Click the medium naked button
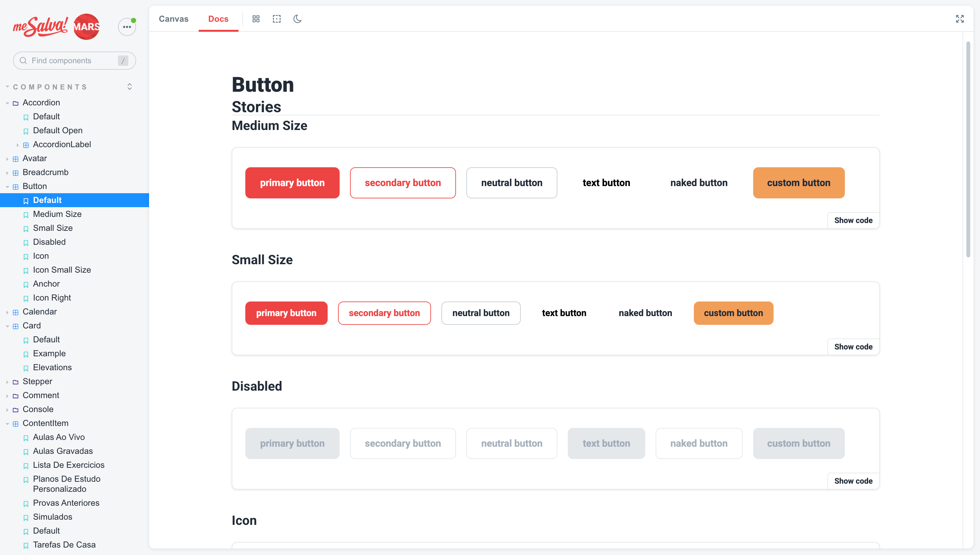Screen dimensions: 980x555 (x=699, y=183)
